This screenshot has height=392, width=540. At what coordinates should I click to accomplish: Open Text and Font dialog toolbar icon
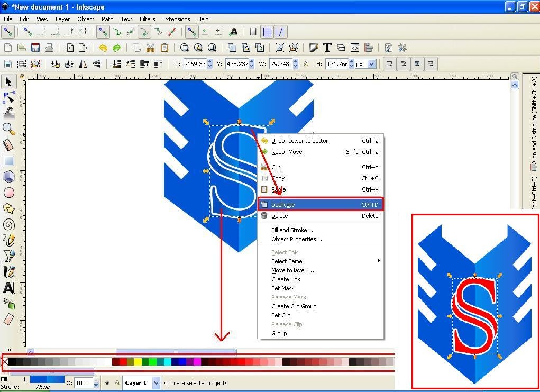pos(327,48)
